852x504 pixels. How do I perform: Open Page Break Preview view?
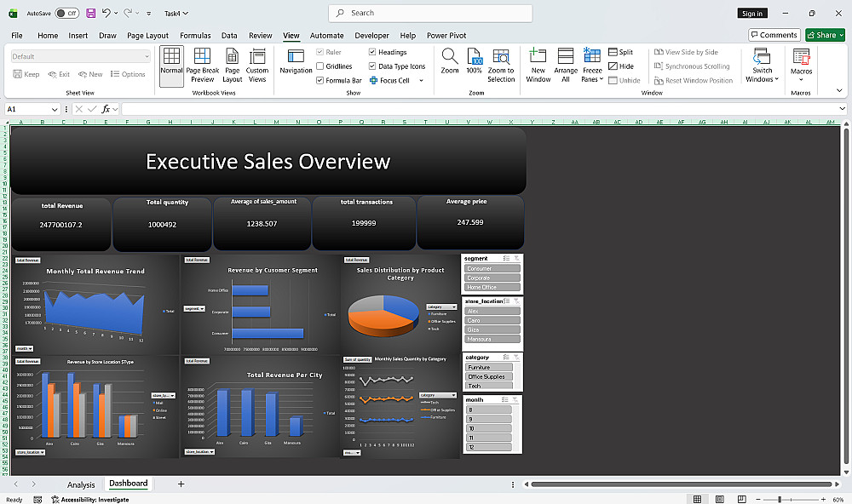click(202, 66)
